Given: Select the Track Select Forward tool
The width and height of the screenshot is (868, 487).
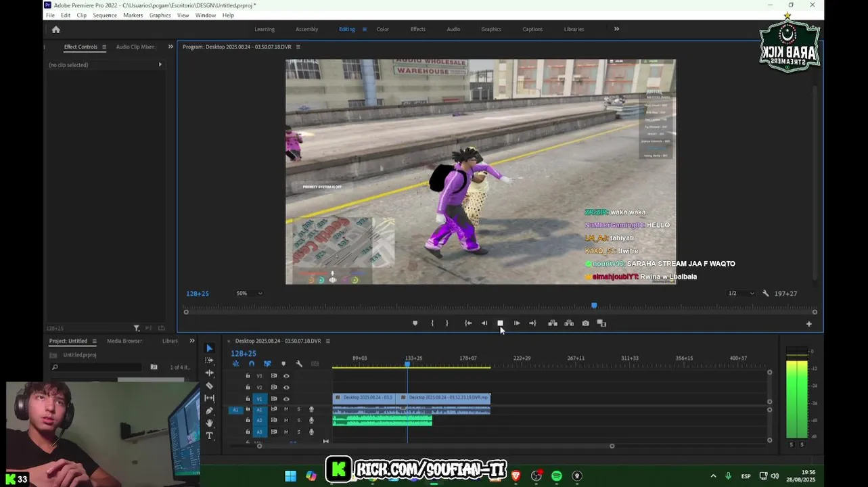Looking at the screenshot, I should pos(209,361).
